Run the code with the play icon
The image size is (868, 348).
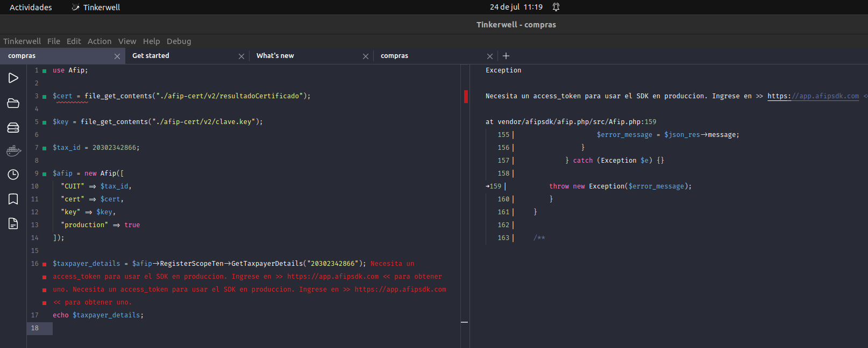(x=13, y=78)
